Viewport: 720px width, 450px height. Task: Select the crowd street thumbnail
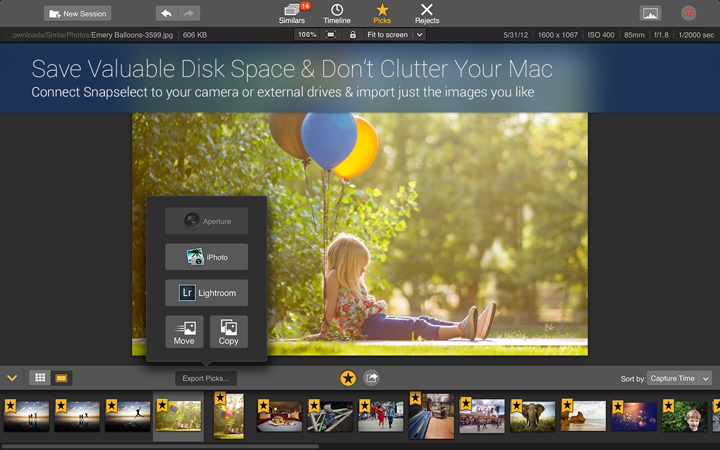tap(482, 416)
